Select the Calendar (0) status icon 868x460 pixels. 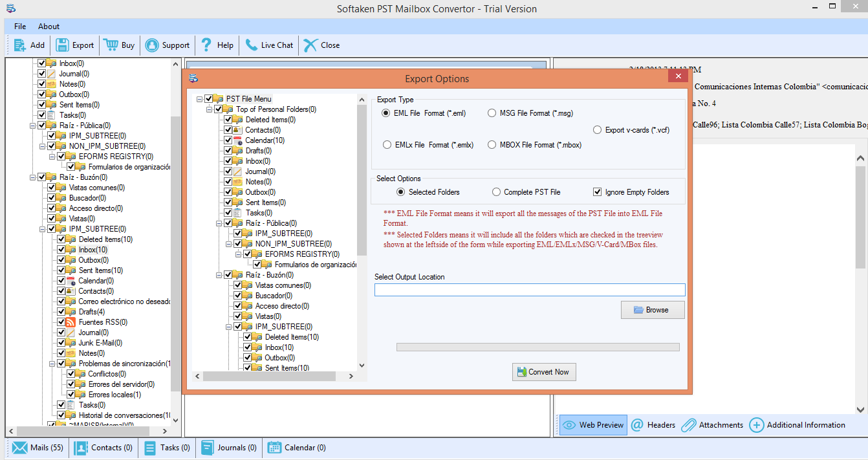274,448
